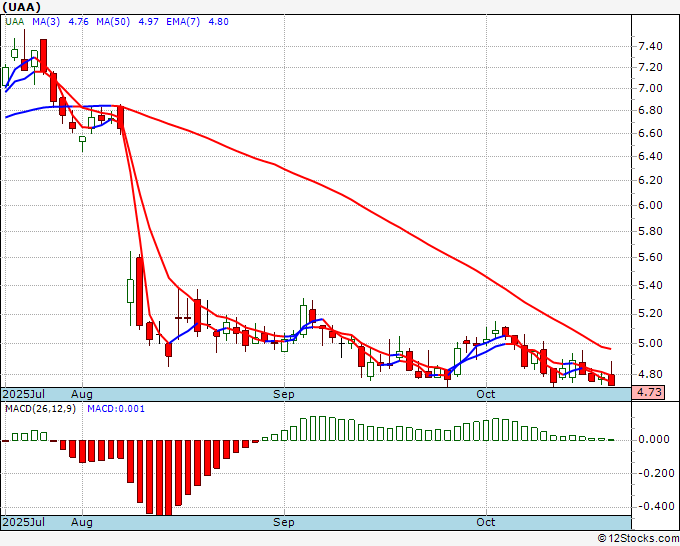Click the current price tag 4.73
The width and height of the screenshot is (680, 546).
click(x=650, y=392)
